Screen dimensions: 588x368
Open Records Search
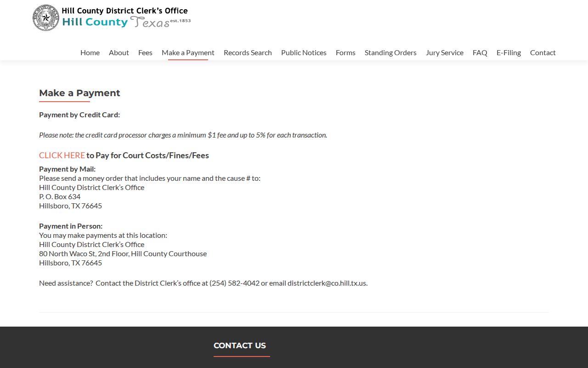pos(248,52)
